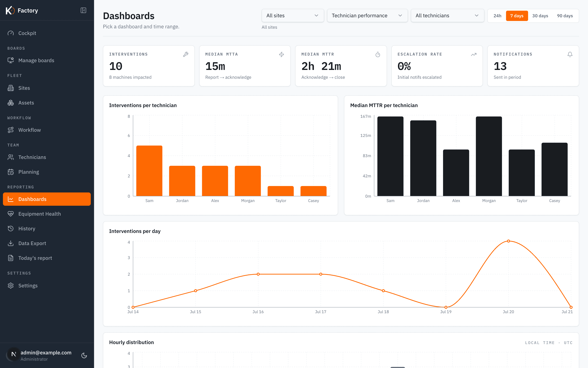Toggle dark mode moon icon
Image resolution: width=588 pixels, height=368 pixels.
[84, 355]
